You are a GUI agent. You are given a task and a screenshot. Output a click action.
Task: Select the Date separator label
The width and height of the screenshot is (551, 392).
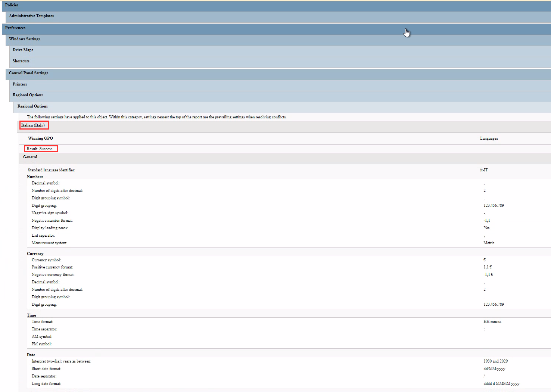[x=44, y=376]
